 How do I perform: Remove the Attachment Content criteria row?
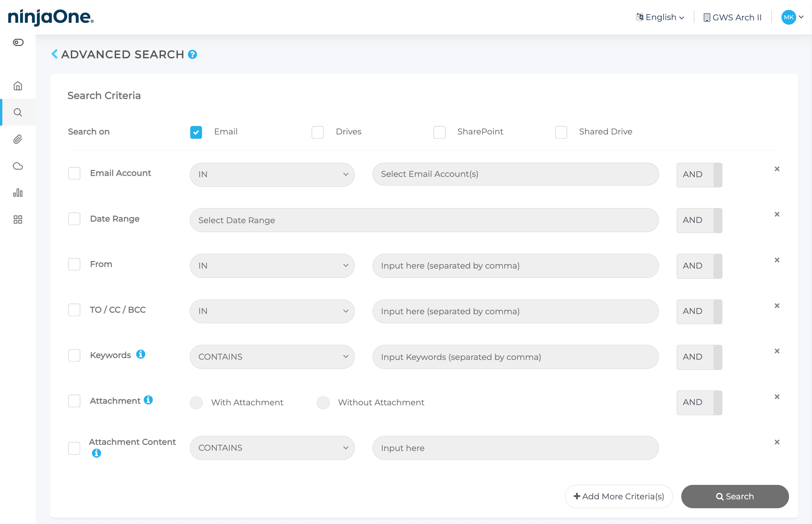coord(777,442)
